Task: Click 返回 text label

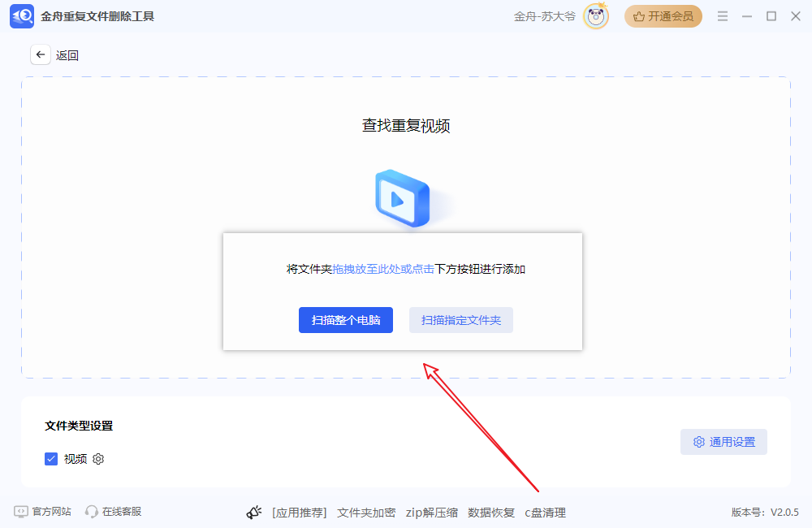Action: tap(67, 55)
